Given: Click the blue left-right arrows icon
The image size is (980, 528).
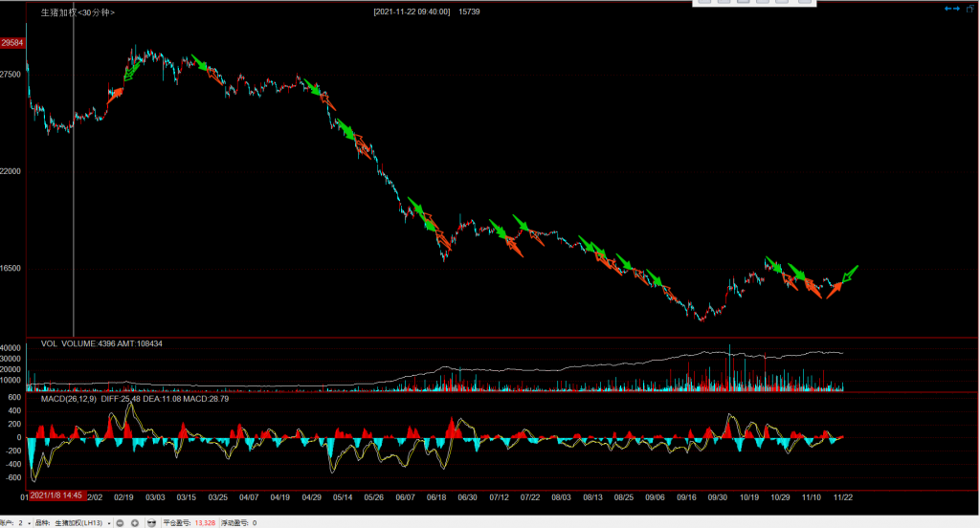Looking at the screenshot, I should [952, 9].
